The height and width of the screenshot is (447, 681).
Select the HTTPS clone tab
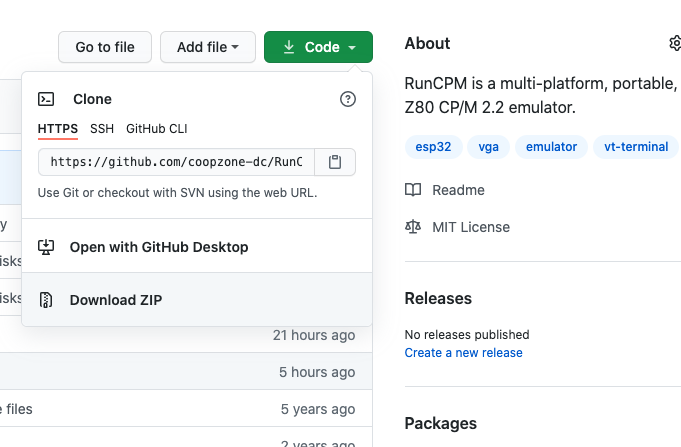coord(58,129)
